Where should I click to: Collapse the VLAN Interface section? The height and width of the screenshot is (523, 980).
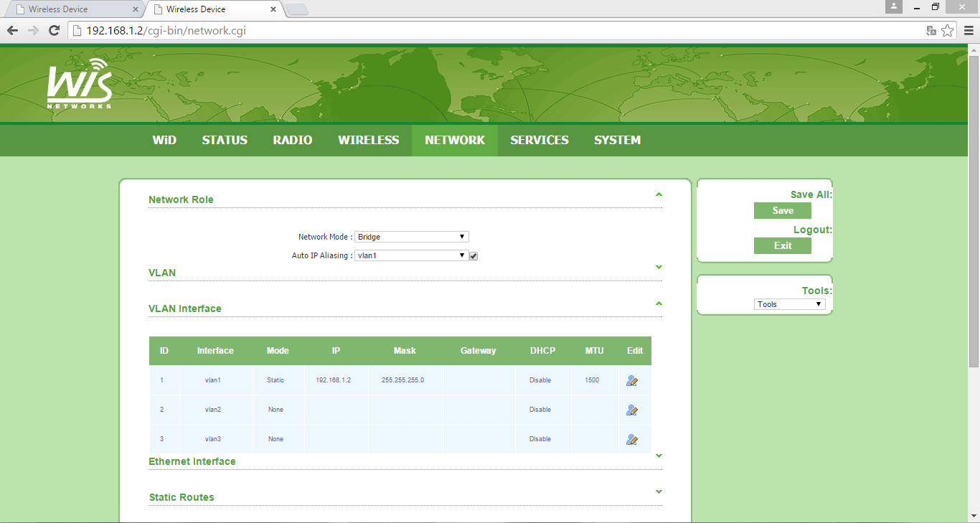click(658, 303)
